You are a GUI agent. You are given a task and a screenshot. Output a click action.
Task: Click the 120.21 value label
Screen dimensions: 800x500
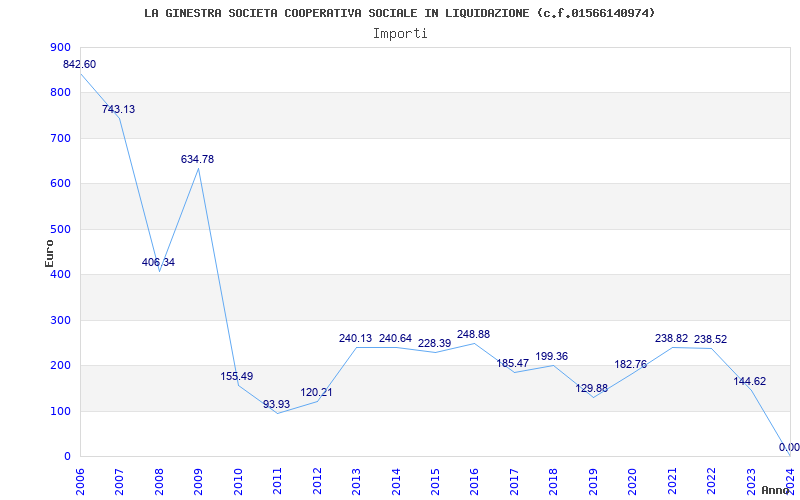click(316, 392)
